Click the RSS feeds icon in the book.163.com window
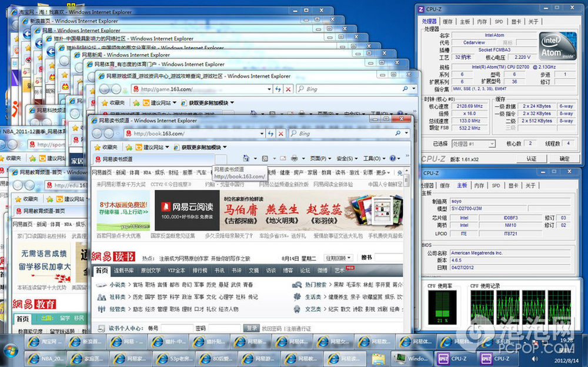 coord(265,158)
